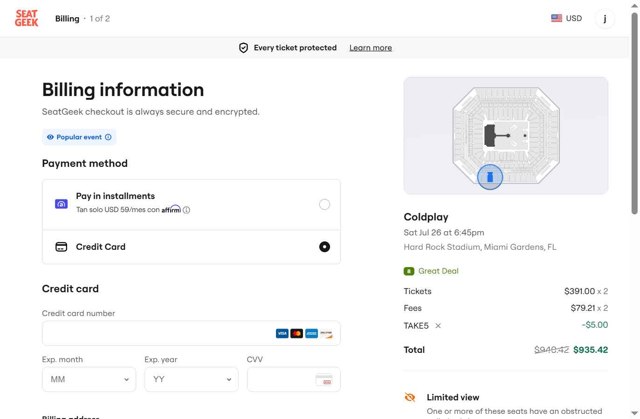Click the eye icon in Popular event badge
Image resolution: width=640 pixels, height=419 pixels.
click(50, 137)
